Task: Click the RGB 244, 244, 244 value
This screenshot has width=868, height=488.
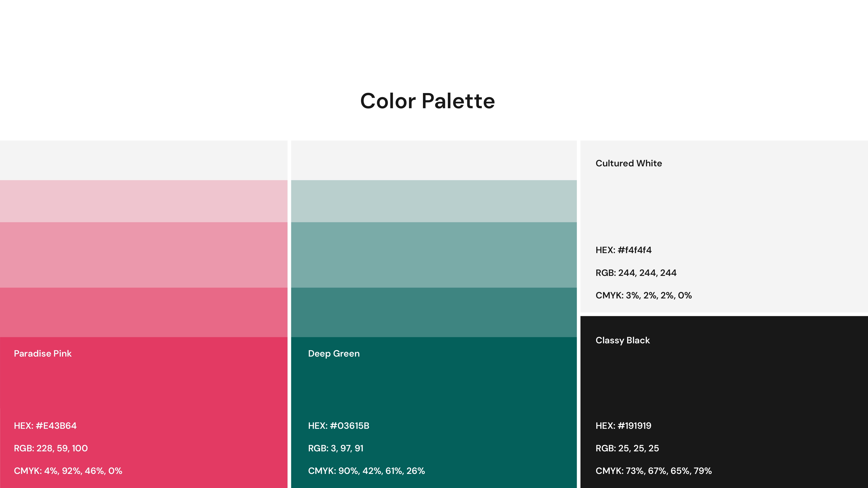Action: (636, 273)
